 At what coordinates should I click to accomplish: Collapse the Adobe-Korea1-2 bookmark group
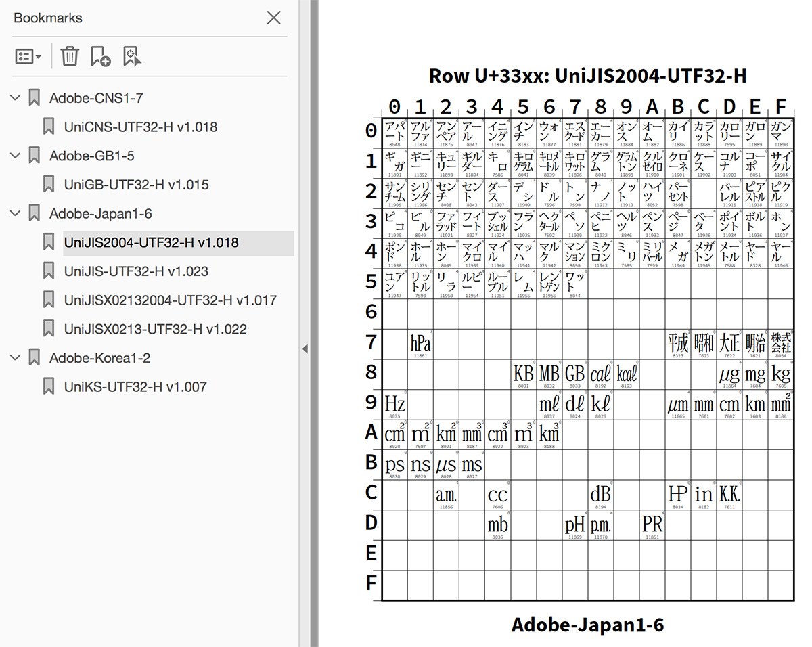[15, 358]
